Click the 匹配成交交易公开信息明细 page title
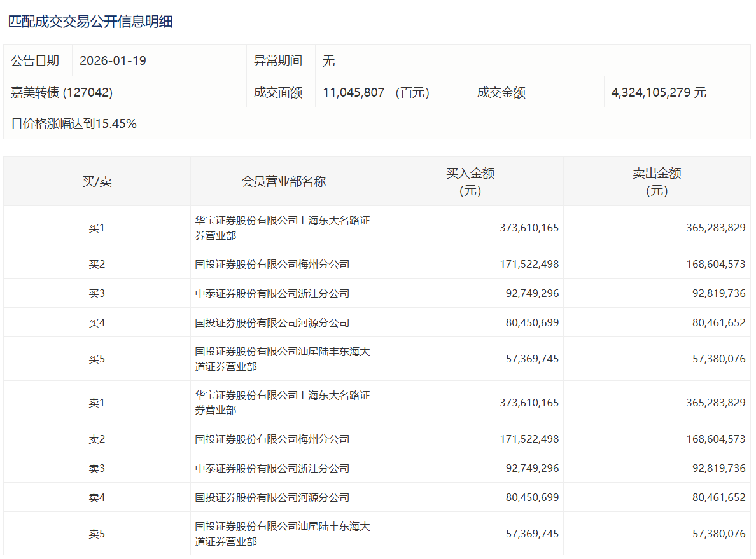Screen dimensions: 756x559 tap(90, 22)
